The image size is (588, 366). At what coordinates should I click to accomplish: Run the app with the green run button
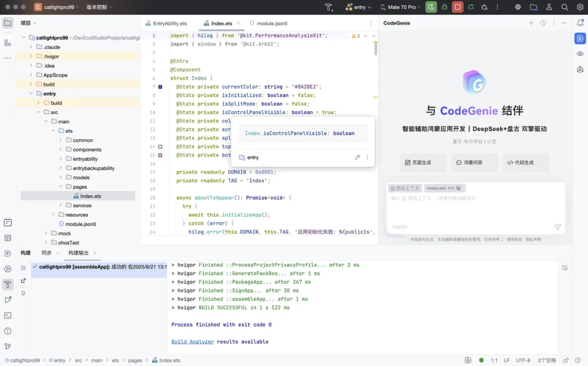[x=431, y=7]
